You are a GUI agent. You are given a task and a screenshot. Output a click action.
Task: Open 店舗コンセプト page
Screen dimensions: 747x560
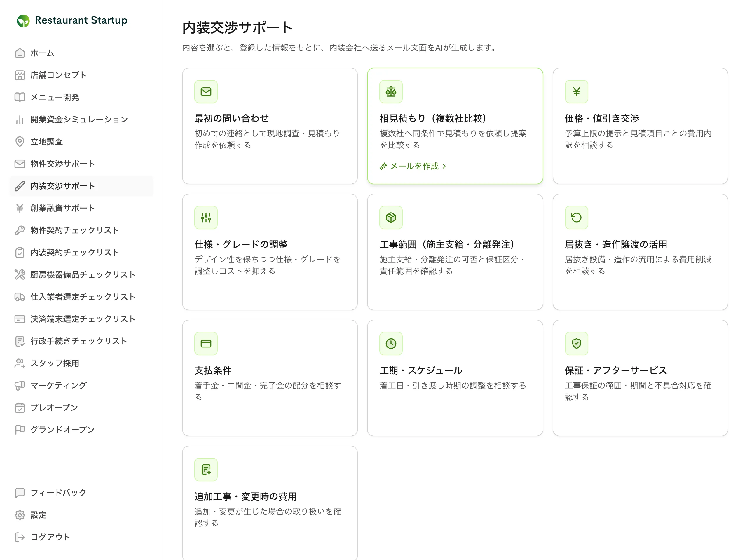81,75
